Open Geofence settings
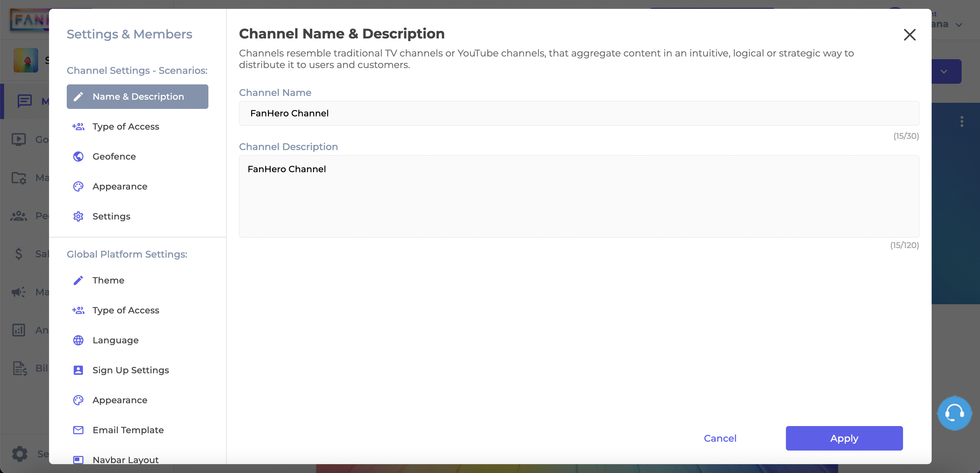 [x=137, y=157]
